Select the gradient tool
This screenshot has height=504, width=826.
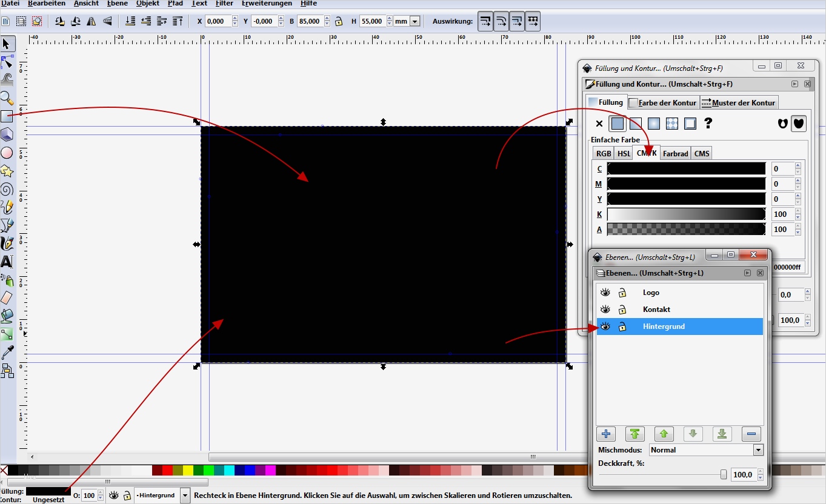pyautogui.click(x=7, y=334)
